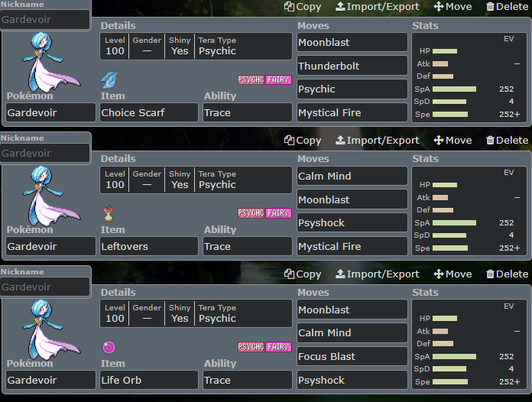Screen dimensions: 532x402
Task: Delete the Life Orb Gardevoir set
Action: 507,274
